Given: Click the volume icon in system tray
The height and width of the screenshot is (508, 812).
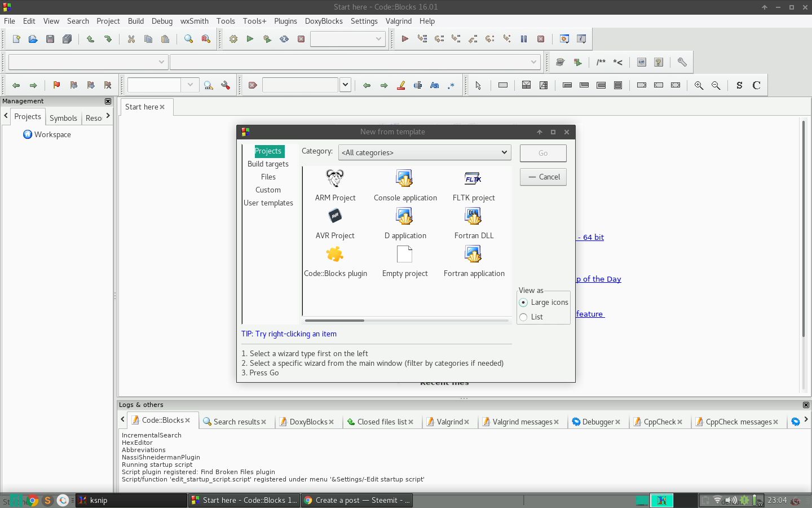Looking at the screenshot, I should tap(730, 500).
